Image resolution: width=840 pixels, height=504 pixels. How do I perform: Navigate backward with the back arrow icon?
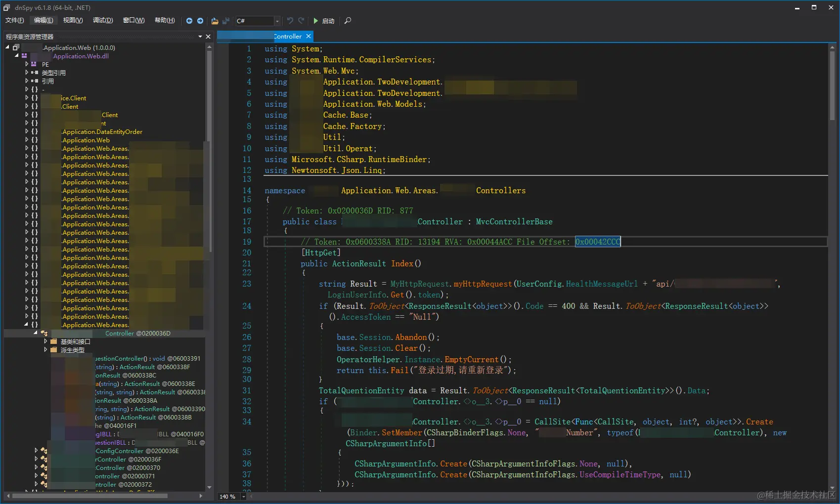coord(189,21)
